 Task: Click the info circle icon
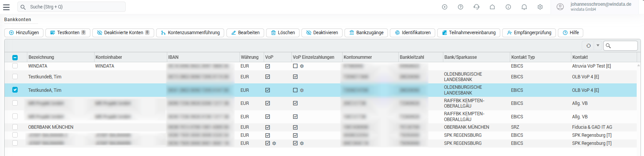tap(508, 7)
